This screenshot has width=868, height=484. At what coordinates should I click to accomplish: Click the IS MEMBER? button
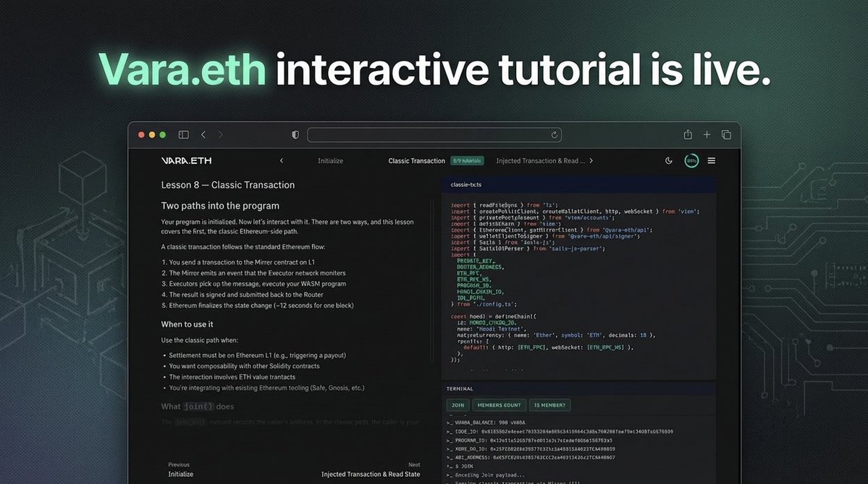tap(549, 405)
